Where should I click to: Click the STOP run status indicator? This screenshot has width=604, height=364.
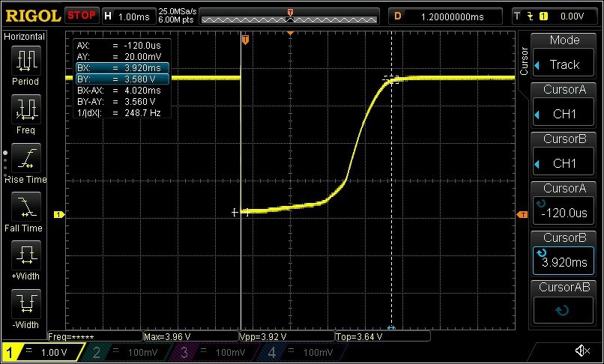coord(82,16)
